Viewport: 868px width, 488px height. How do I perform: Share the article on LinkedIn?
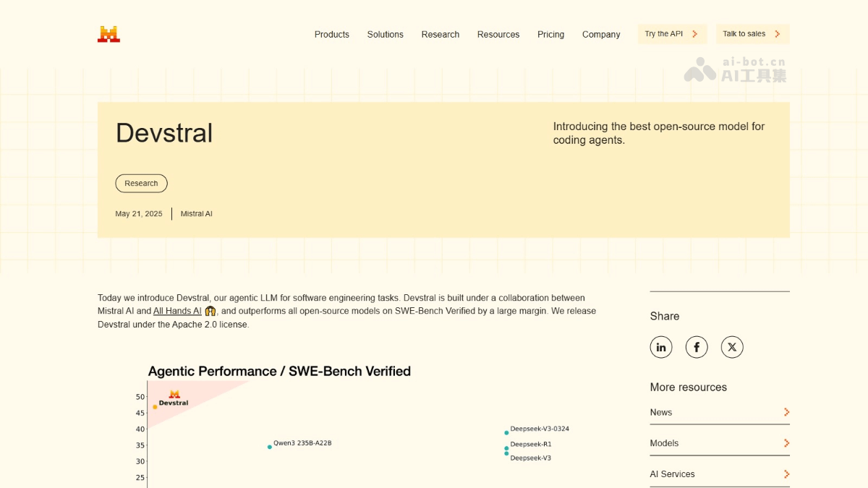coord(661,347)
